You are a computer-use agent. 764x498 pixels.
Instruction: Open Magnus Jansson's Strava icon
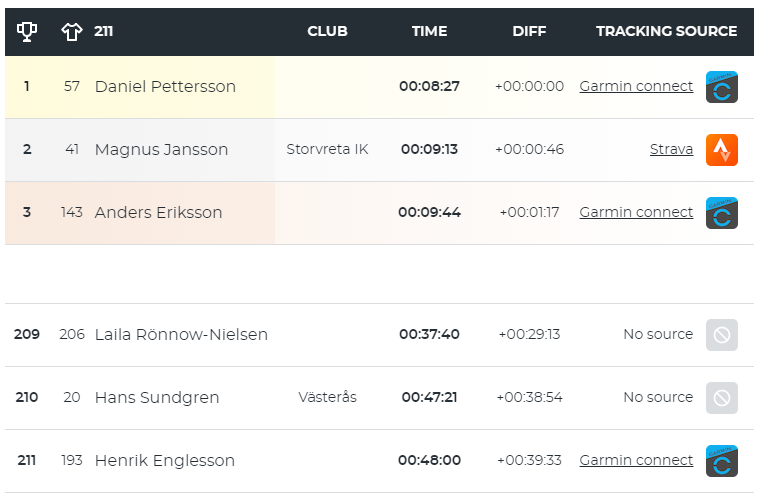click(722, 150)
